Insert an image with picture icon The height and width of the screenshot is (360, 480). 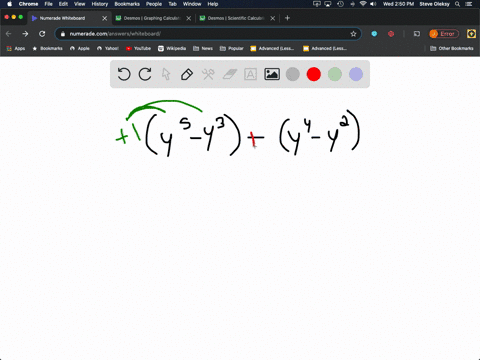tap(272, 74)
